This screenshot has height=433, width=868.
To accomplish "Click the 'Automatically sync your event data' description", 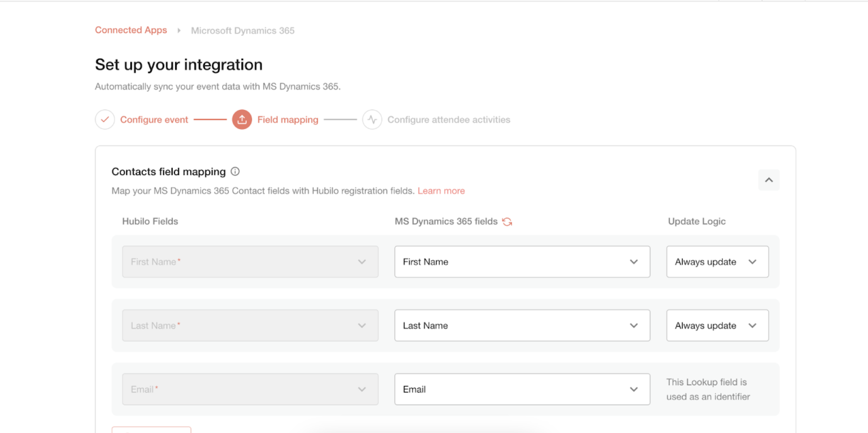I will (218, 86).
